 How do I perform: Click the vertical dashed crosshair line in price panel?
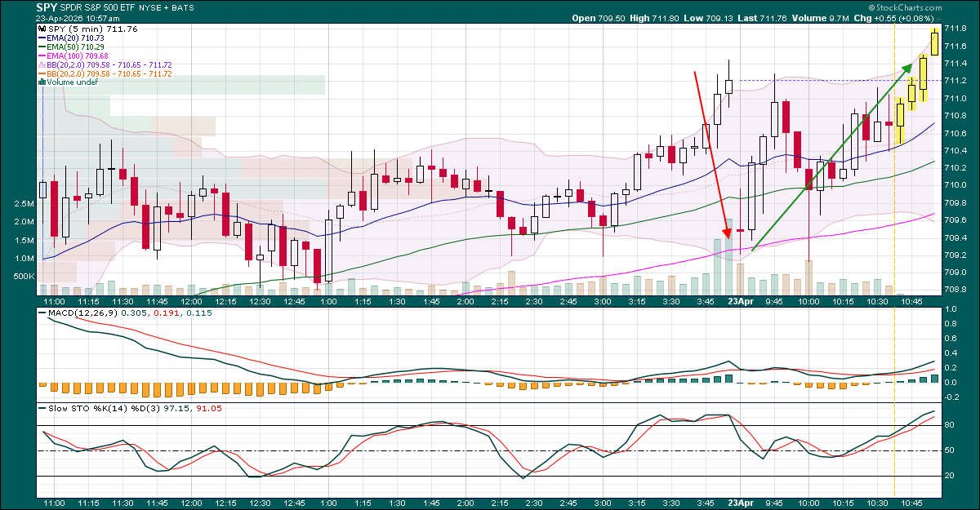click(894, 159)
